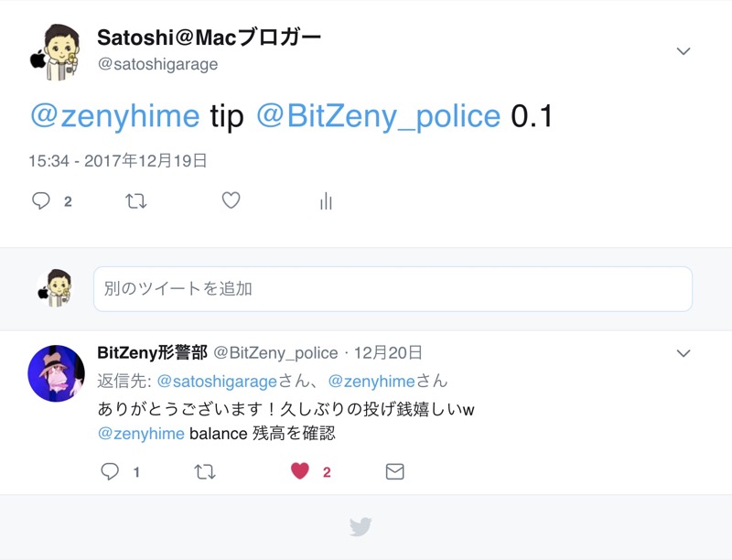Reply to BitZeny形警部's tweet
Viewport: 732px width, 560px height.
click(110, 471)
